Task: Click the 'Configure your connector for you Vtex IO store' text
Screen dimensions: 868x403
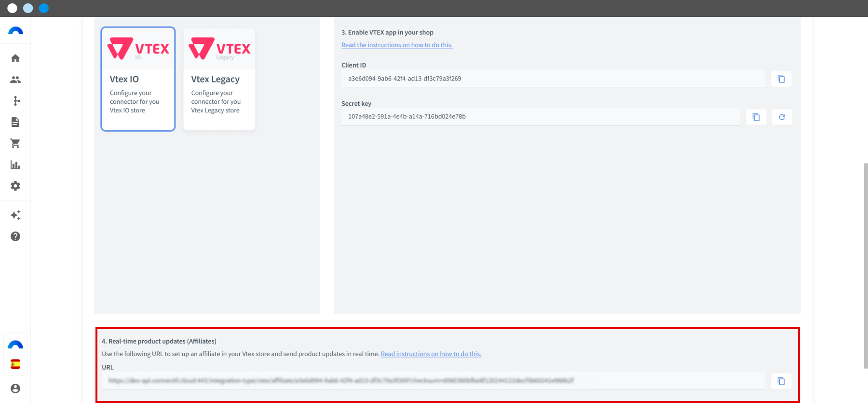Action: point(134,102)
